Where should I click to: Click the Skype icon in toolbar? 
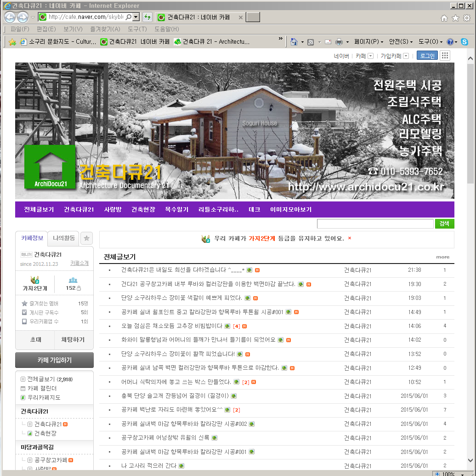[465, 42]
